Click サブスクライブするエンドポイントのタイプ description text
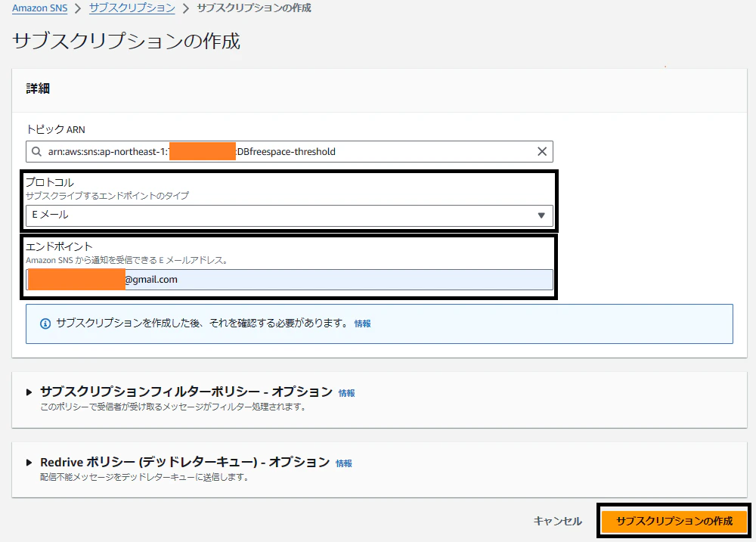The width and height of the screenshot is (756, 542). (107, 196)
